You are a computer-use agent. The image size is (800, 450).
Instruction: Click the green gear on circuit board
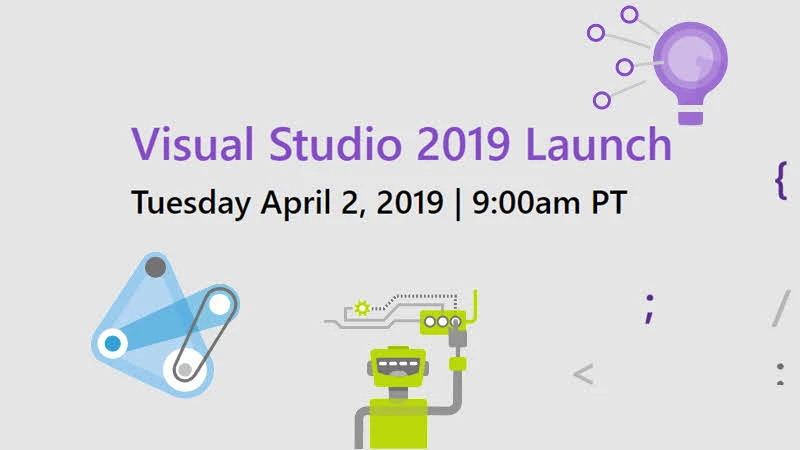tap(362, 308)
